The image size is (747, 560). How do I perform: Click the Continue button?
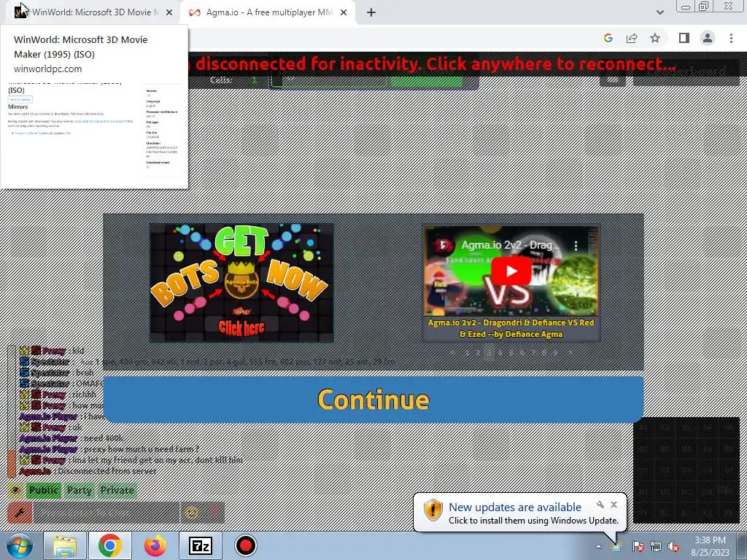pyautogui.click(x=373, y=399)
